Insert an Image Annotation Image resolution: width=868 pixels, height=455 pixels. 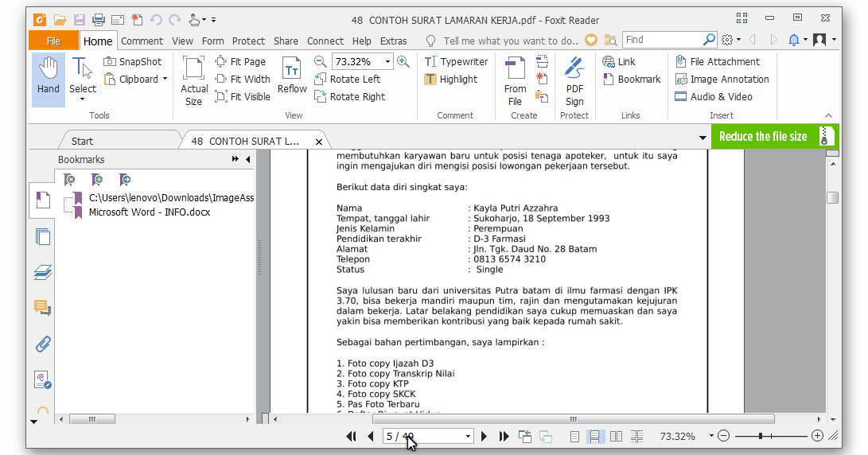click(722, 80)
